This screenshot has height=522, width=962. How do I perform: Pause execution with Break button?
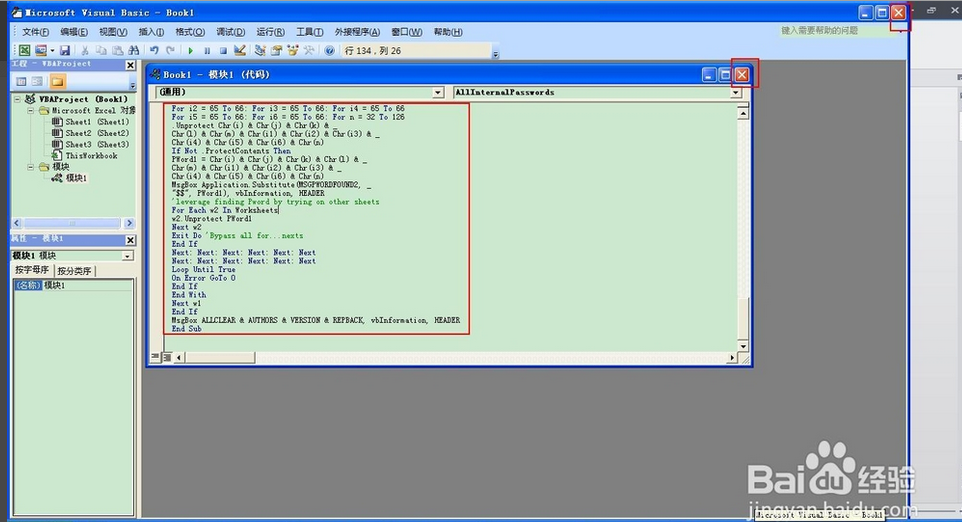click(x=207, y=50)
